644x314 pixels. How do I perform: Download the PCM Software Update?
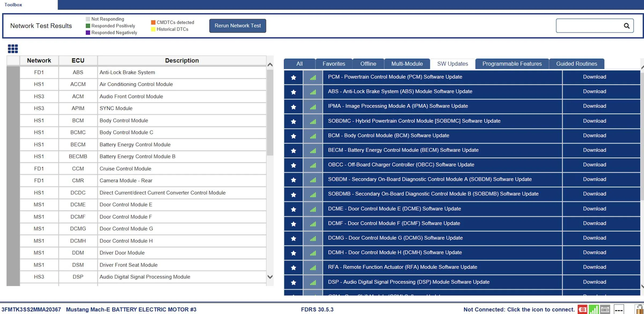594,77
